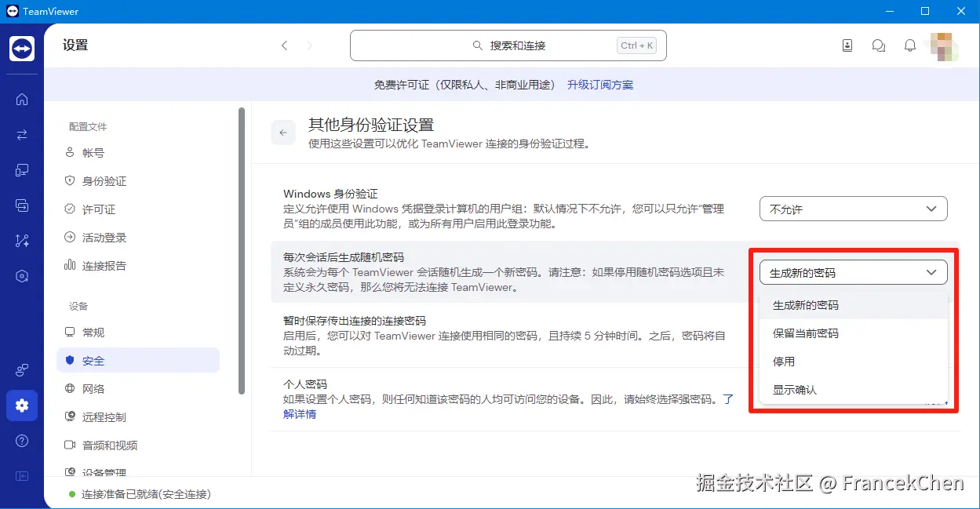The height and width of the screenshot is (509, 980).
Task: Click the settings sidebar vertical scrollbar
Action: [242, 251]
